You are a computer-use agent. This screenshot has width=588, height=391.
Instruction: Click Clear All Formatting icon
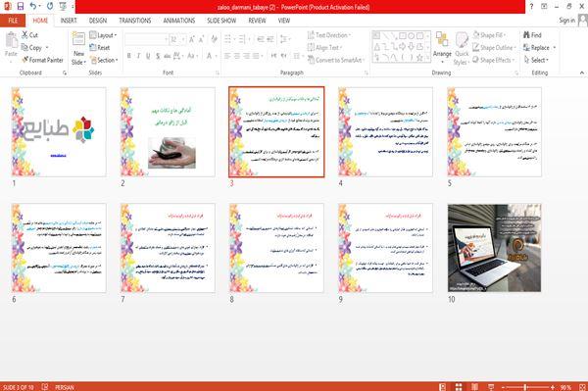tap(214, 39)
